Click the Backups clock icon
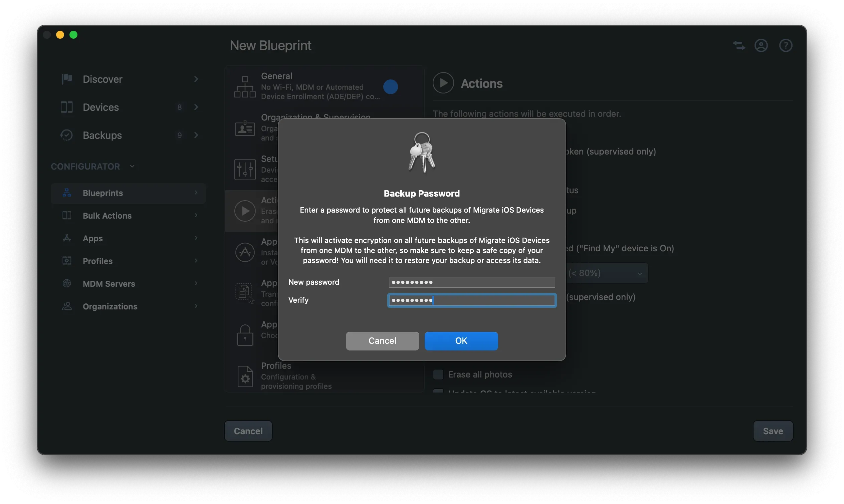 66,135
